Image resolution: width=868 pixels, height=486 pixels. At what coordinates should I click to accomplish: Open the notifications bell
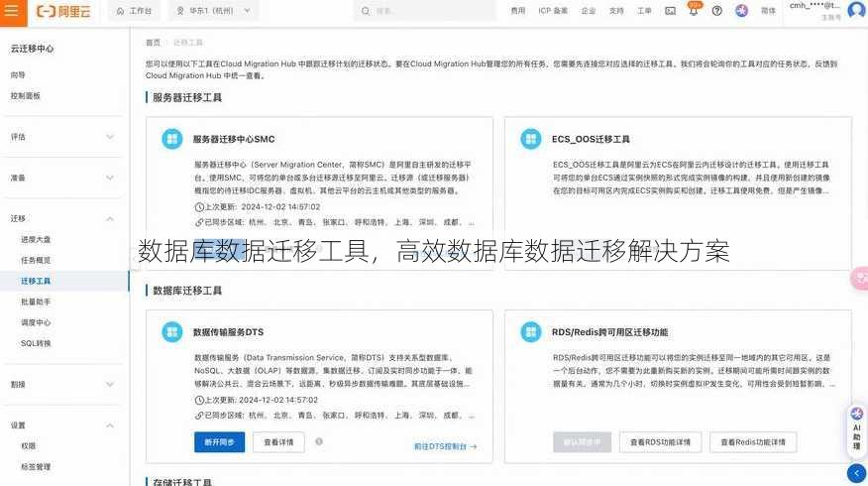(x=693, y=11)
